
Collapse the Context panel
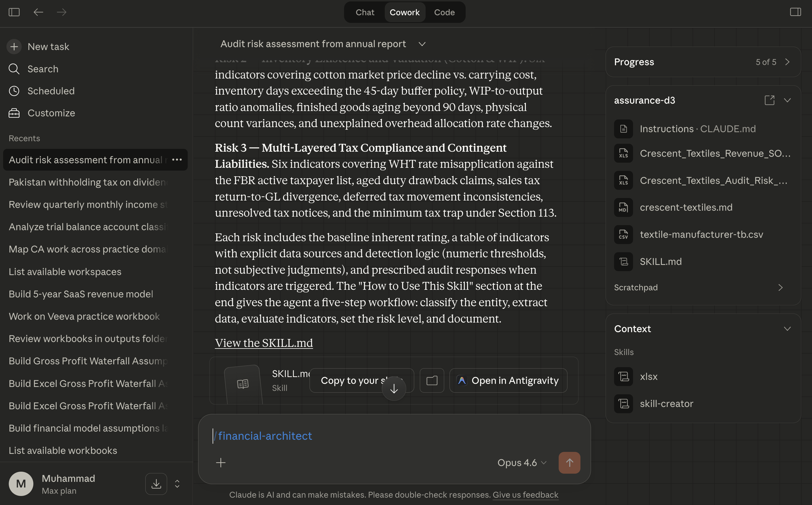787,329
